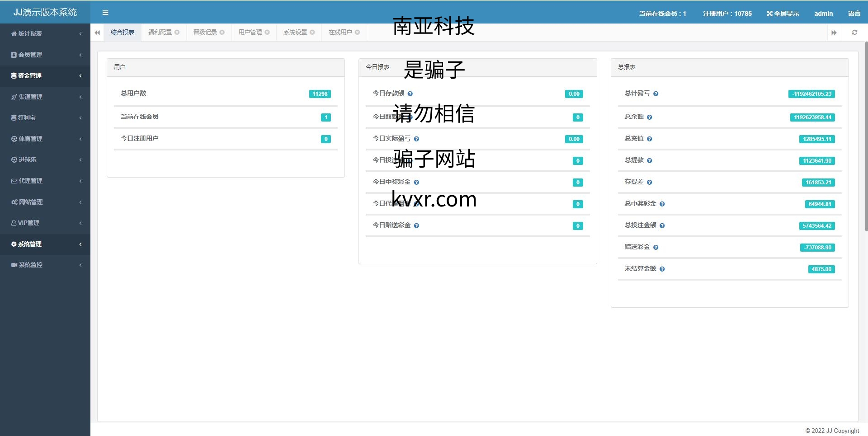Click help icon next to 今日存款额
The width and height of the screenshot is (868, 436).
point(410,94)
